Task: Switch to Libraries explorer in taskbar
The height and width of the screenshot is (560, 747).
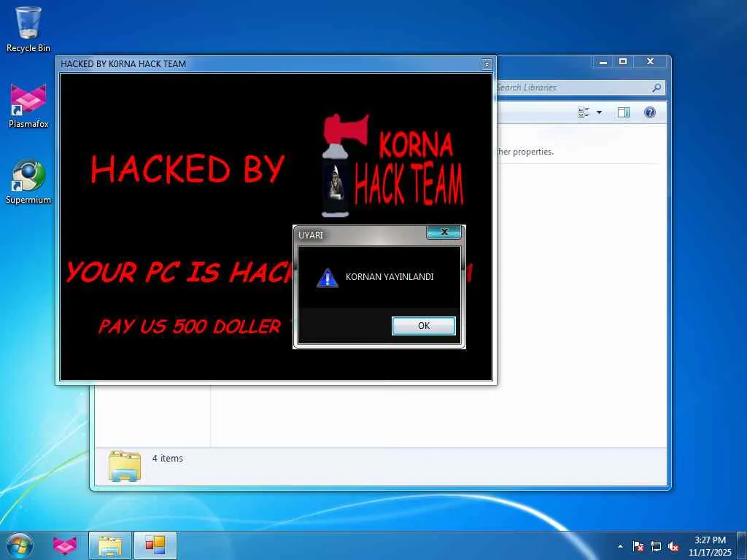Action: pyautogui.click(x=110, y=545)
